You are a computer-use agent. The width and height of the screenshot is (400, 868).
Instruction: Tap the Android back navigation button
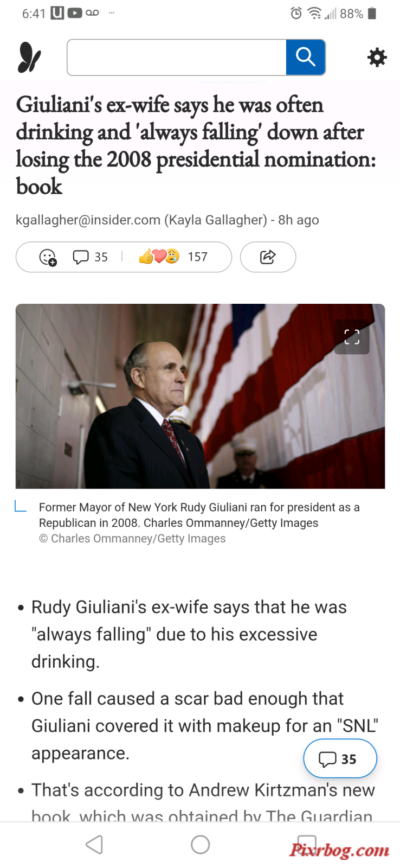(x=94, y=845)
